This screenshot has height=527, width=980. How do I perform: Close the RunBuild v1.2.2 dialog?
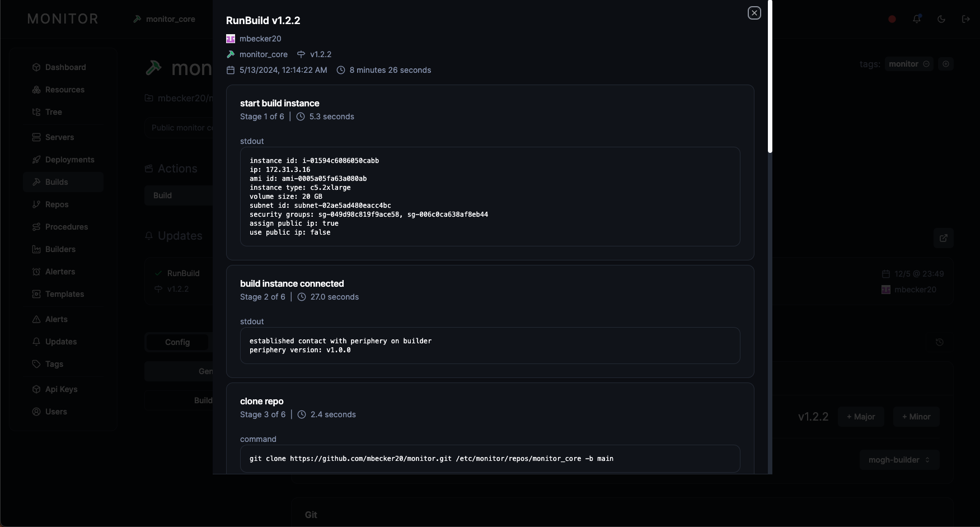click(x=754, y=13)
